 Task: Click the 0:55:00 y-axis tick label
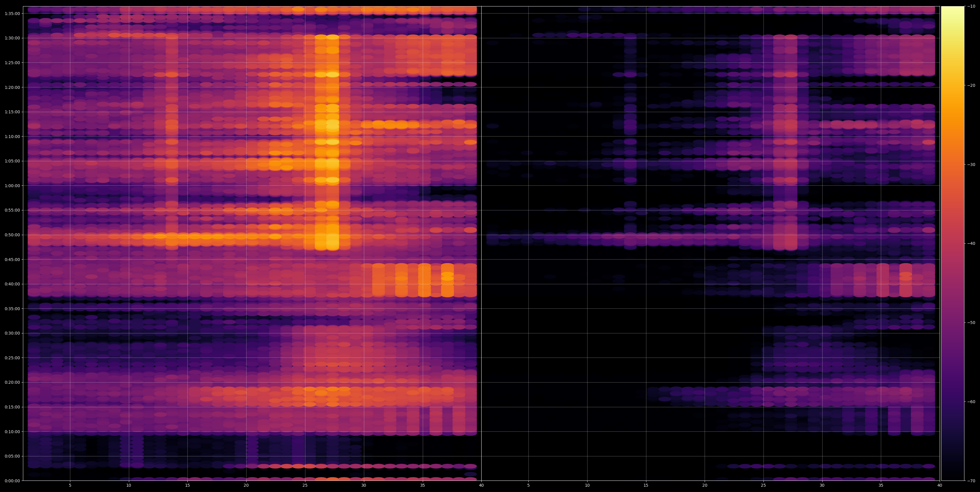pos(12,210)
